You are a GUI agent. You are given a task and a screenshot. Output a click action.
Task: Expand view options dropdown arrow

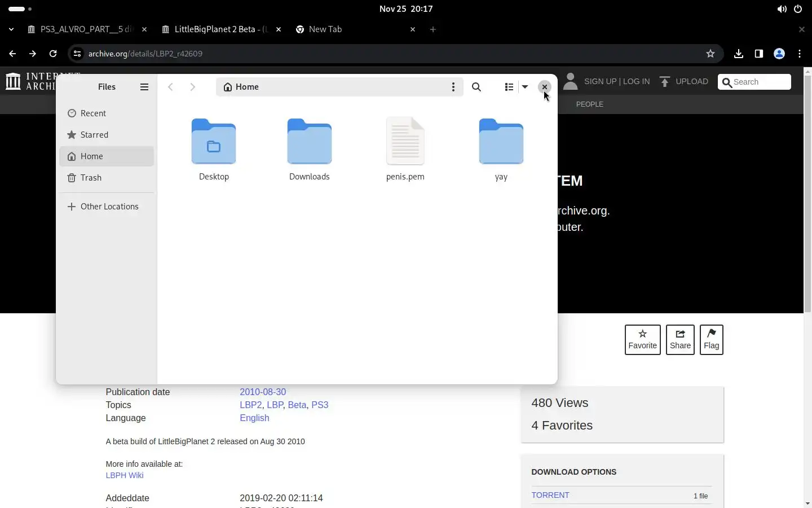pyautogui.click(x=525, y=87)
